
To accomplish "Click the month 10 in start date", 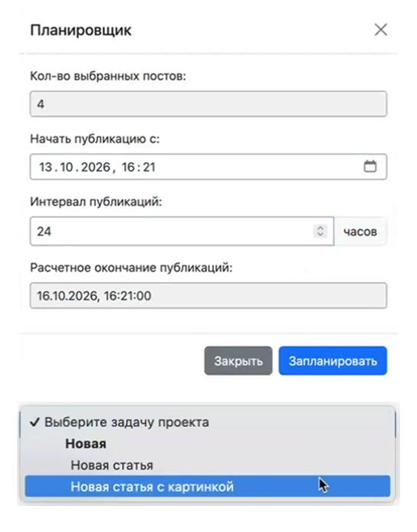I will (x=67, y=167).
